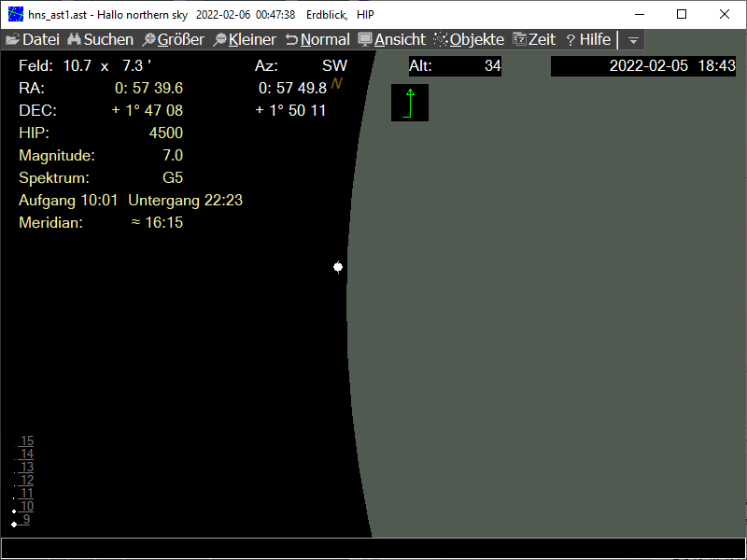Select the white star HIP 4500

pos(338,267)
